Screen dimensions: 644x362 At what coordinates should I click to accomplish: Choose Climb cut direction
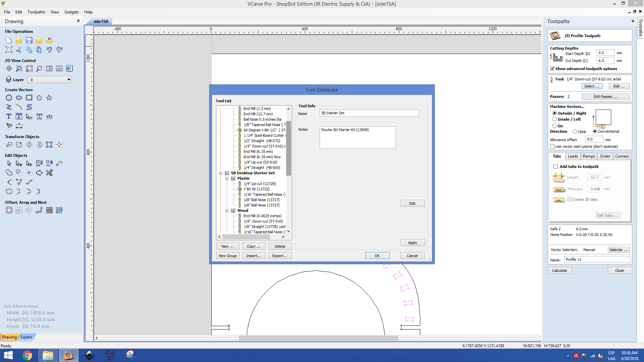(x=575, y=132)
